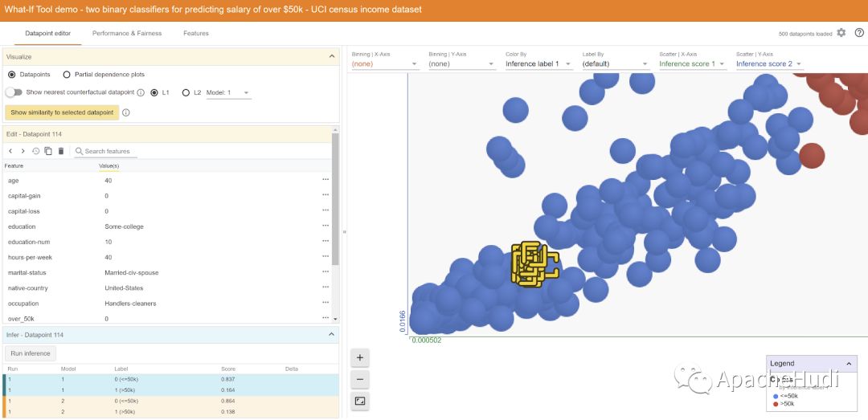Screen dimensions: 868x420
Task: Open the help question mark icon
Action: point(859,33)
